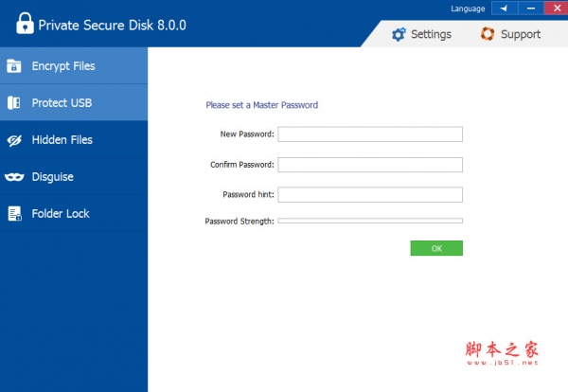Click the Password Strength indicator bar
Image resolution: width=568 pixels, height=392 pixels.
tap(370, 221)
